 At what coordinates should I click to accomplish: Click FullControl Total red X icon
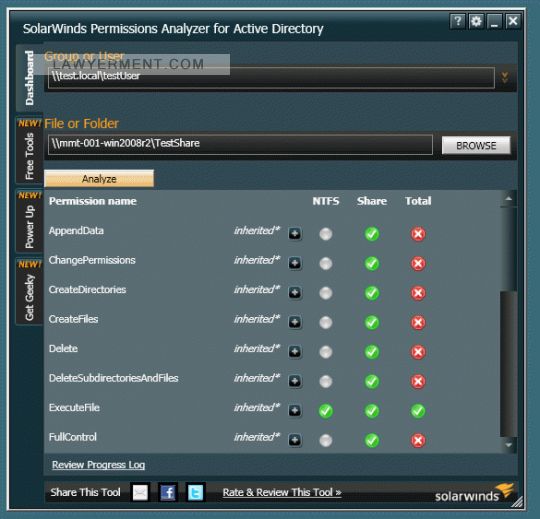tap(418, 440)
